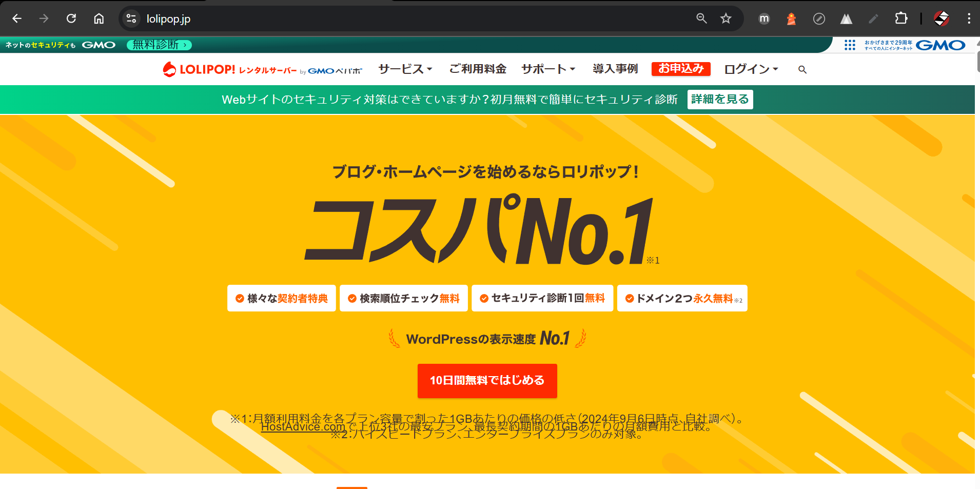Open Chrome three-dot menu
980x489 pixels.
969,19
